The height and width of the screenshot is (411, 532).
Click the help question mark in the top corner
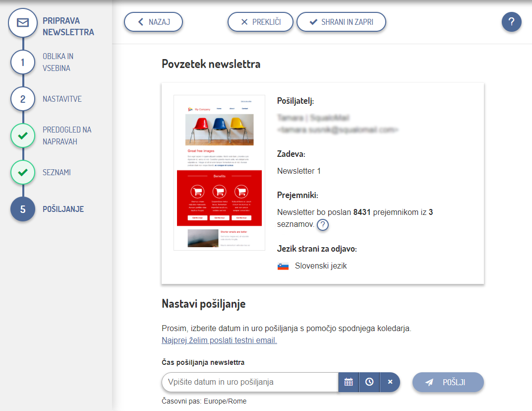coord(511,22)
